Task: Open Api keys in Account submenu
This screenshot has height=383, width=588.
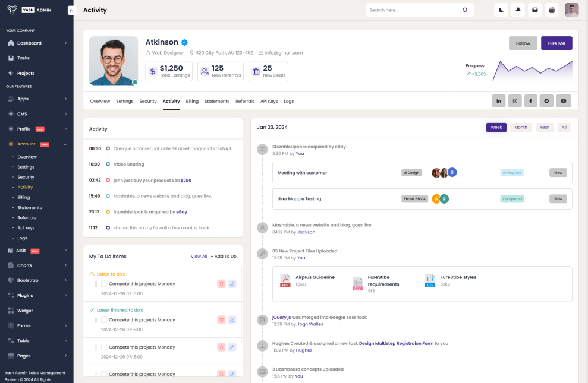Action: (x=26, y=227)
